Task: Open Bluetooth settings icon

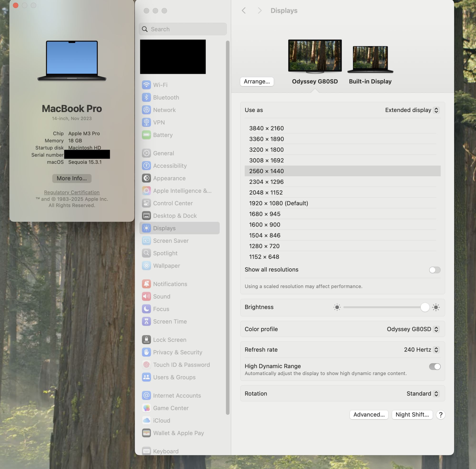Action: pyautogui.click(x=146, y=98)
